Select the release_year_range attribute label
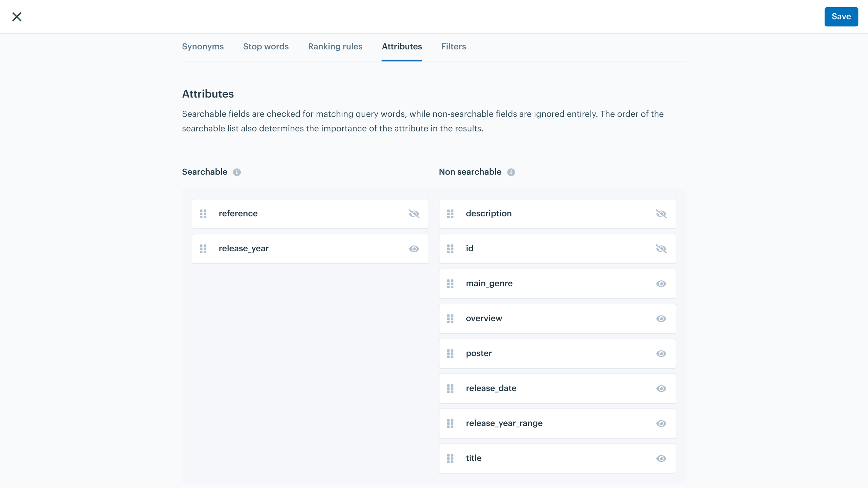 tap(504, 423)
